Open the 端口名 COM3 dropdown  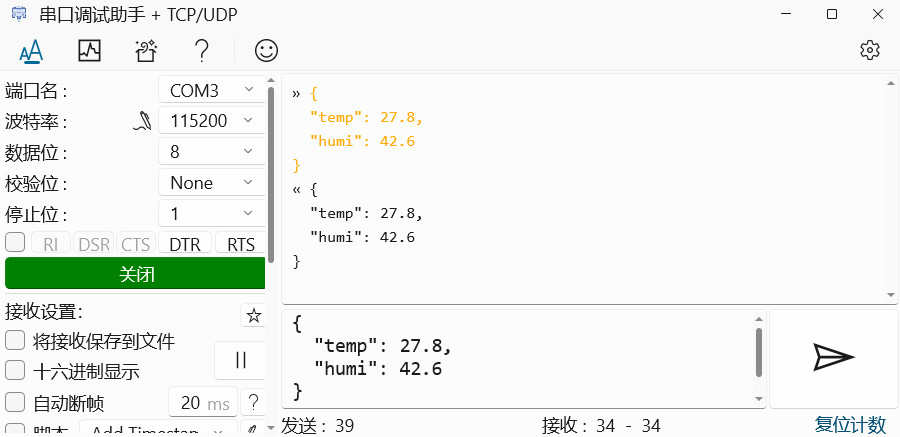212,90
